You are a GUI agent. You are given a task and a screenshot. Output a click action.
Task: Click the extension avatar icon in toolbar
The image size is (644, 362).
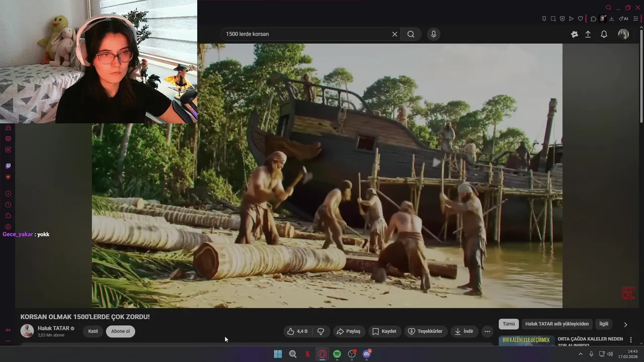point(602,19)
